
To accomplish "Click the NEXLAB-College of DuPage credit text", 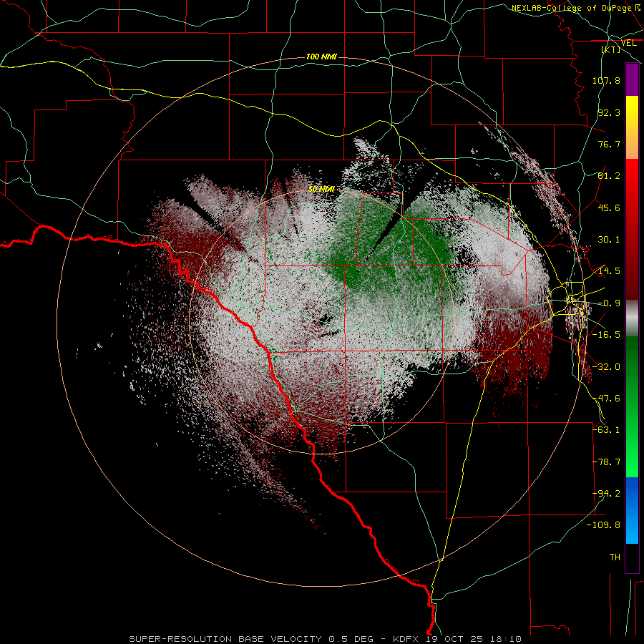I will (571, 8).
